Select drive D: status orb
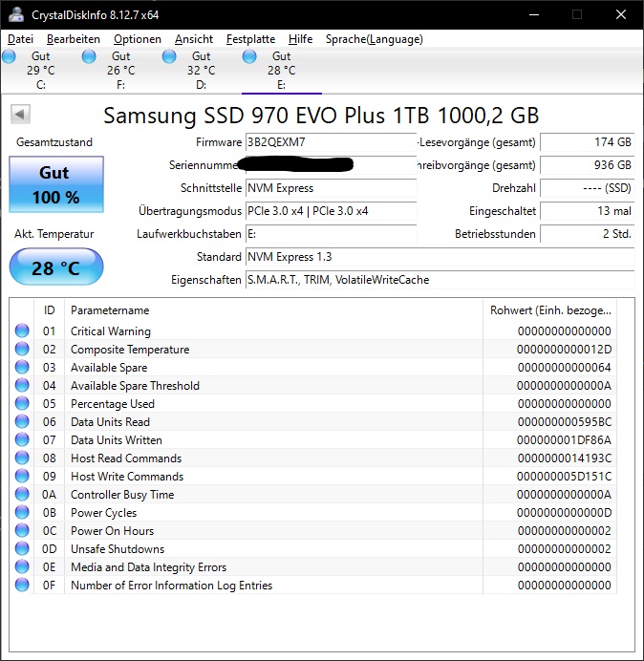This screenshot has width=644, height=661. pos(169,56)
